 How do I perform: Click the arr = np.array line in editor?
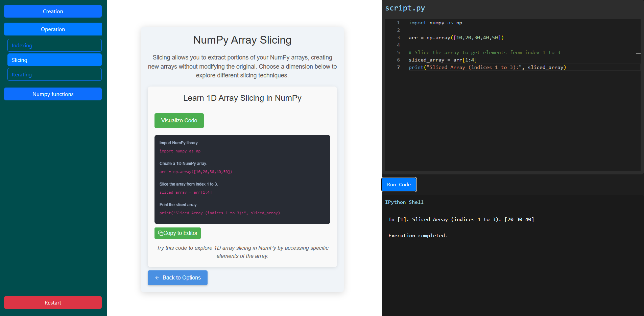pos(456,38)
